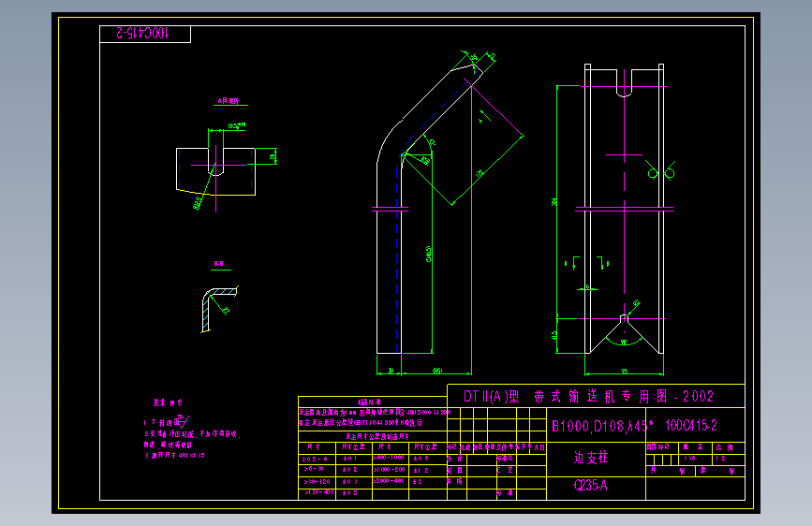Click the tolerance range '>400-1000'
812x526 pixels.
pyautogui.click(x=389, y=458)
